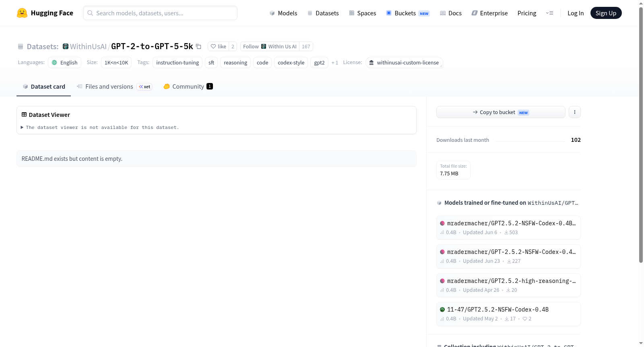644x347 pixels.
Task: Open the Models page
Action: tap(283, 13)
